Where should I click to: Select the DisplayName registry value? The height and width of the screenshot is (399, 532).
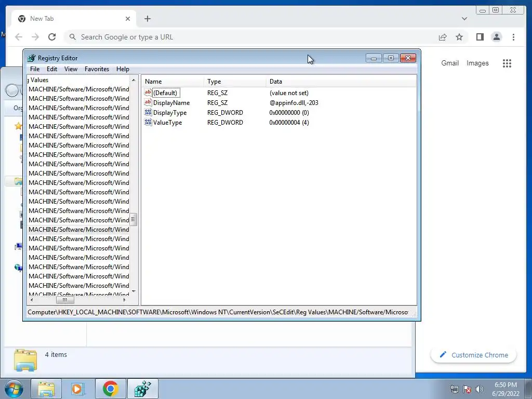171,103
